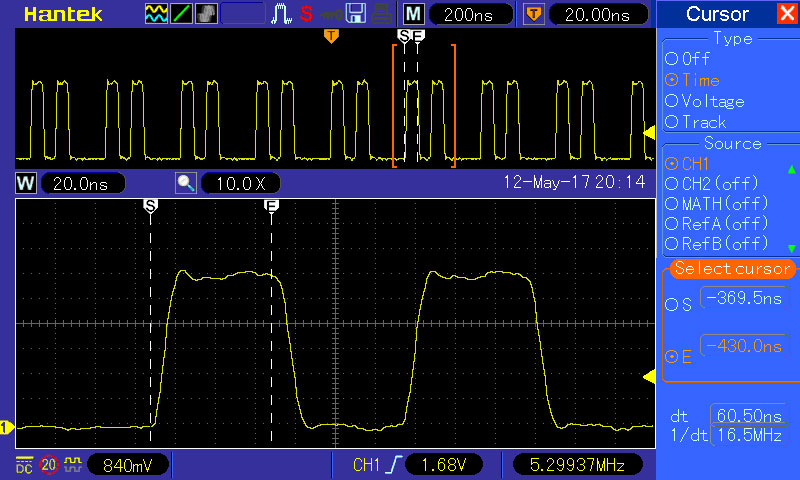Click the orange trigger T icon
This screenshot has width=800, height=480.
[x=535, y=14]
